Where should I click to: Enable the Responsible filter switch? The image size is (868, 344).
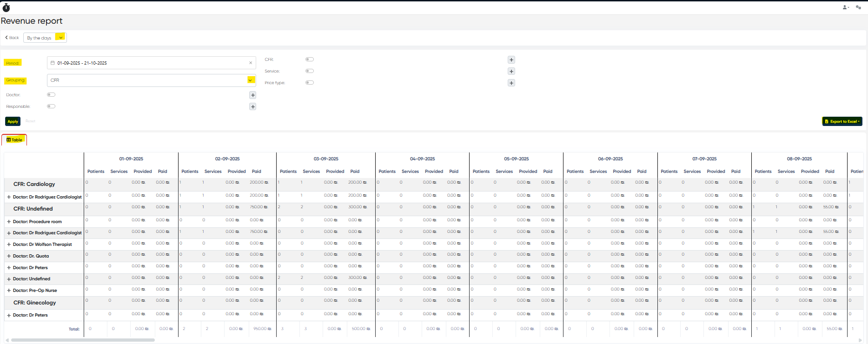(51, 106)
